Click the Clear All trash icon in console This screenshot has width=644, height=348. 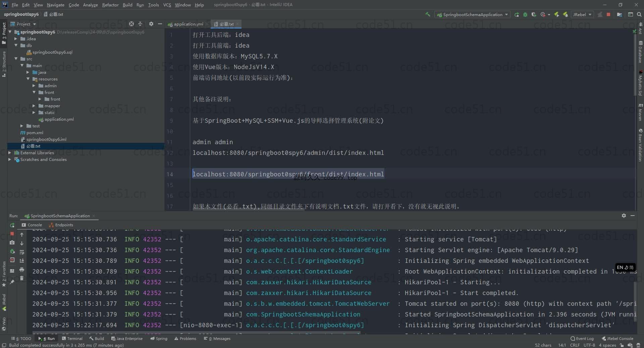22,278
